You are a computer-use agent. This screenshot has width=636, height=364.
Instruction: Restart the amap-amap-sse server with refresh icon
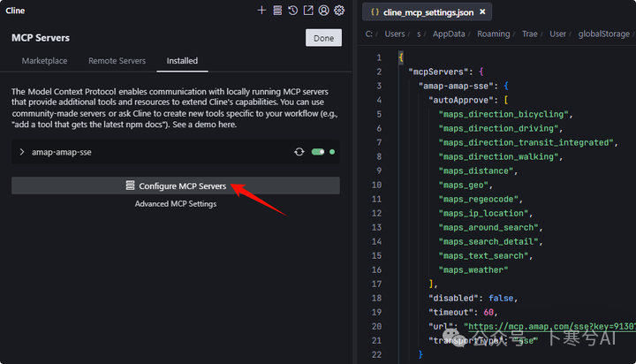click(299, 152)
